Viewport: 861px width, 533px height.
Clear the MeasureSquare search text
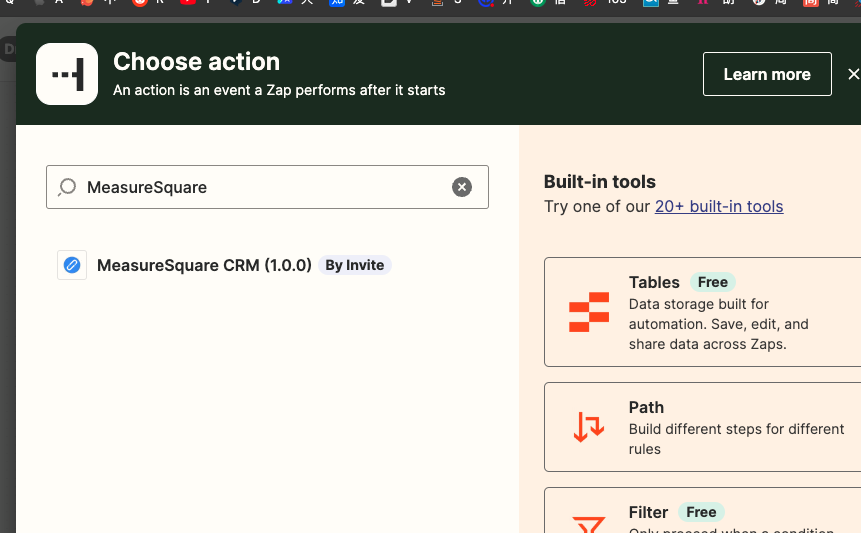pyautogui.click(x=462, y=187)
